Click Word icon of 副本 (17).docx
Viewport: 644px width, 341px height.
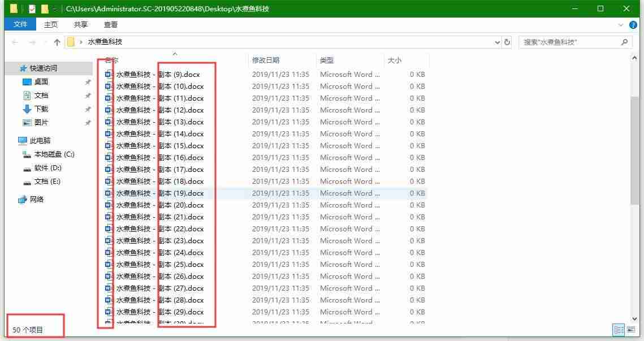point(109,170)
